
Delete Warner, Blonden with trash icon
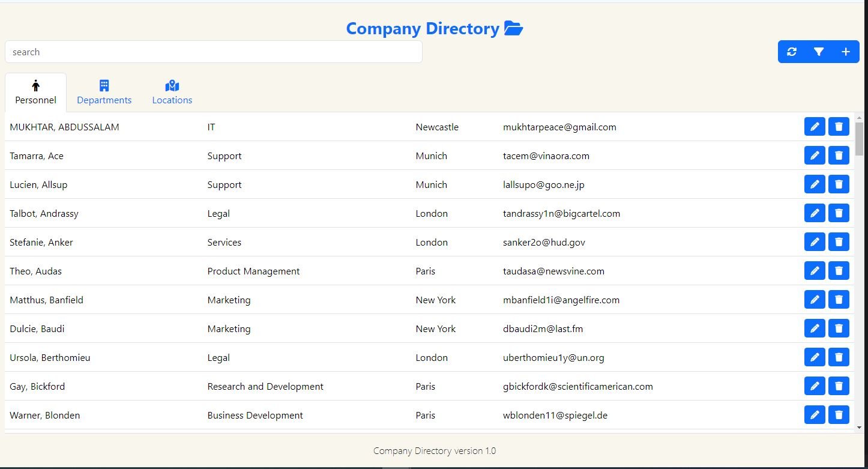(839, 415)
